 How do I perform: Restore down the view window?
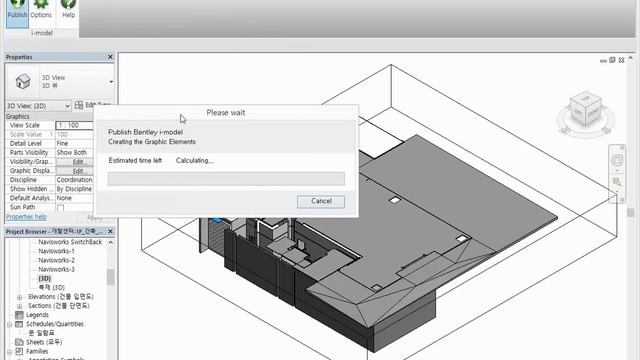coord(612,60)
